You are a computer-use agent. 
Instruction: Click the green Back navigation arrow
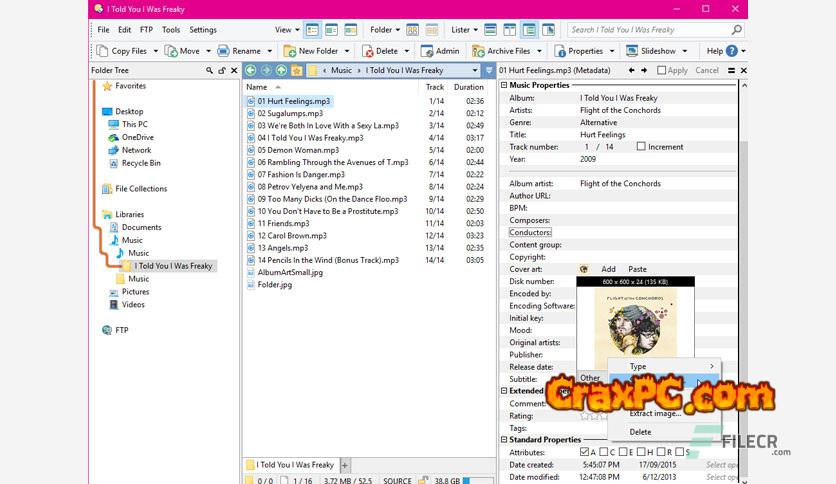coord(251,71)
